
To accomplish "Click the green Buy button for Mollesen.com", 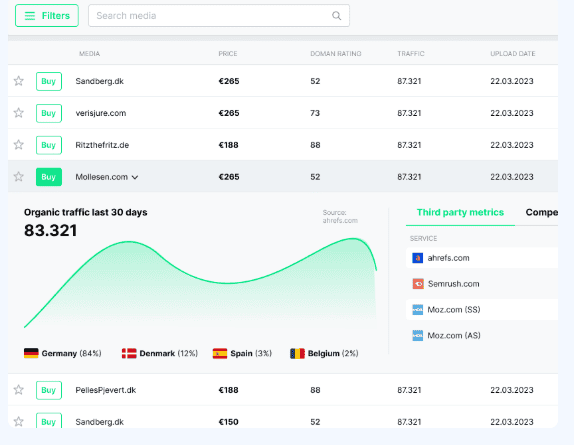I will 49,177.
